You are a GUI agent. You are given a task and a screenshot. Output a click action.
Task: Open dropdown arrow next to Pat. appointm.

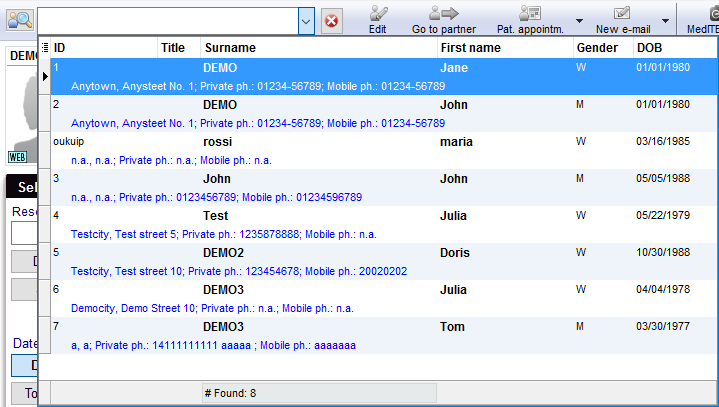(579, 21)
